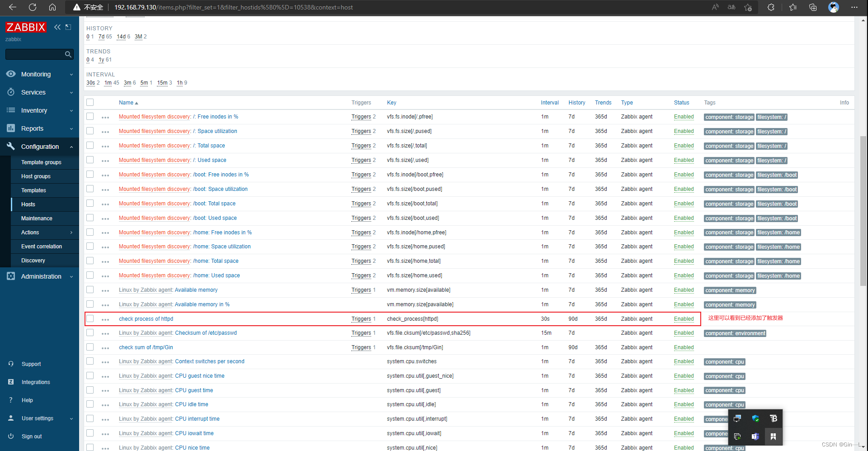Image resolution: width=868 pixels, height=451 pixels.
Task: Open Discovery in Configuration
Action: pos(33,261)
